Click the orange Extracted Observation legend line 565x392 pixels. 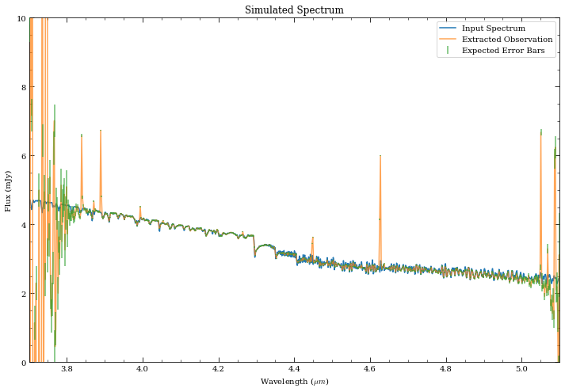(x=448, y=40)
